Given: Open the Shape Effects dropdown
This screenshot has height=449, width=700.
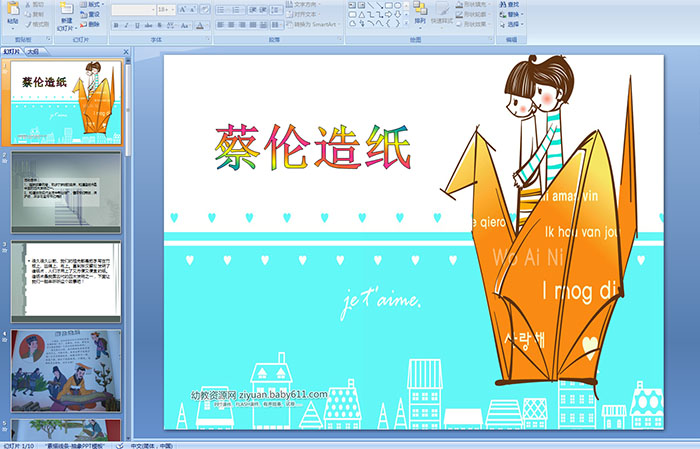Looking at the screenshot, I should click(x=472, y=24).
